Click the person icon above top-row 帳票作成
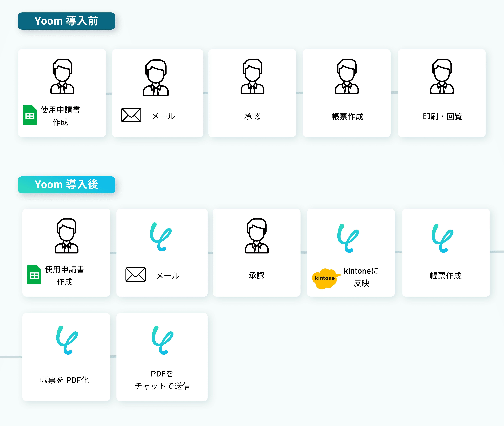The image size is (504, 426). tap(347, 76)
